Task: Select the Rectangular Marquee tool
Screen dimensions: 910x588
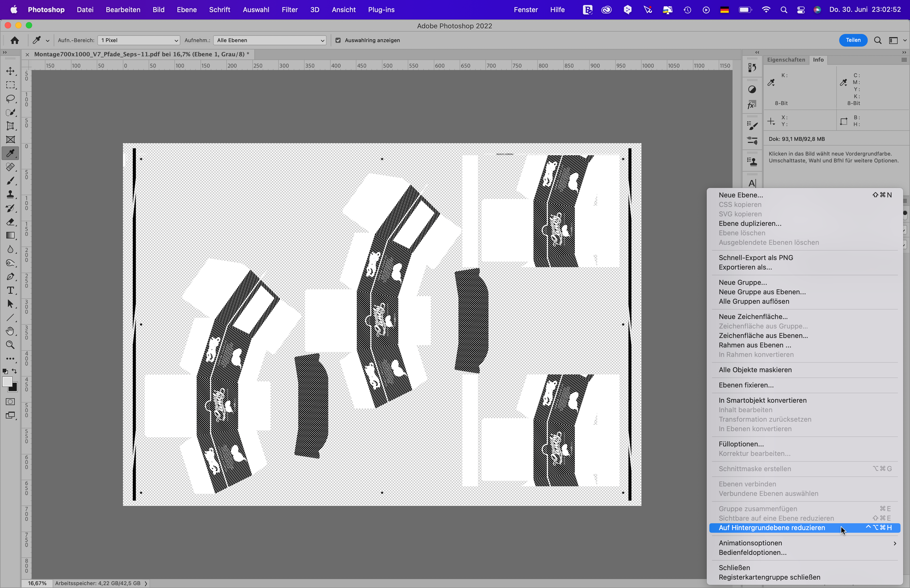Action: point(10,85)
